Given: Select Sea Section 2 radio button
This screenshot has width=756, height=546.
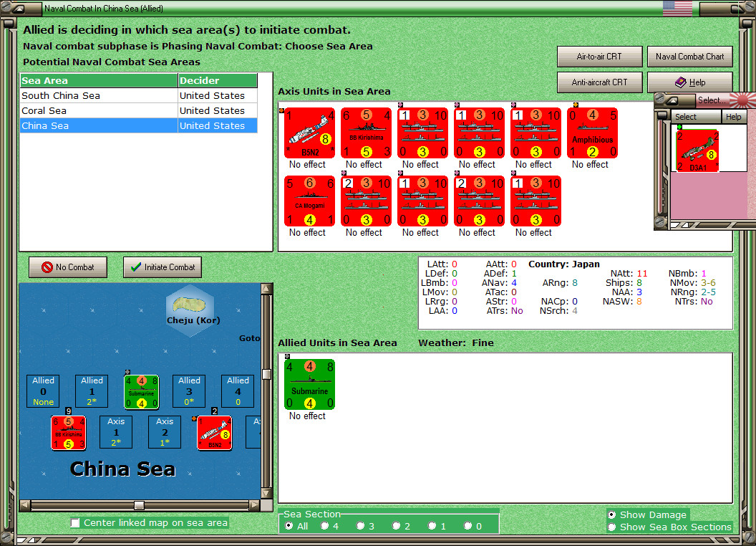Looking at the screenshot, I should click(x=396, y=526).
